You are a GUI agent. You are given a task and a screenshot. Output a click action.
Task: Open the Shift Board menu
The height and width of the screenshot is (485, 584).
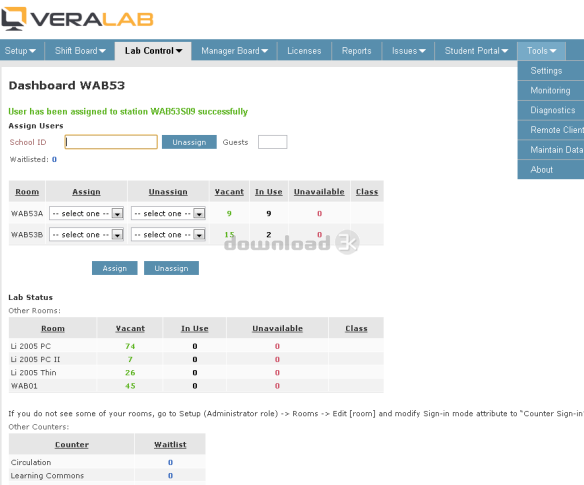coord(80,51)
